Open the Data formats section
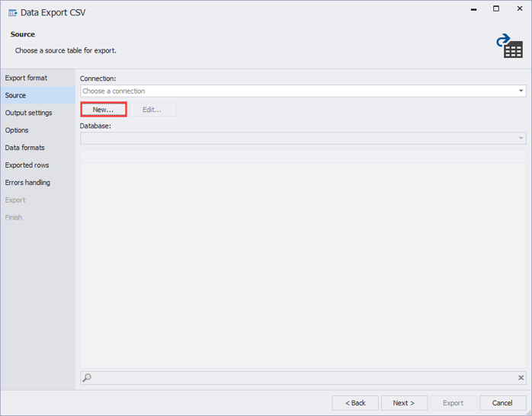The width and height of the screenshot is (532, 416). tap(25, 148)
